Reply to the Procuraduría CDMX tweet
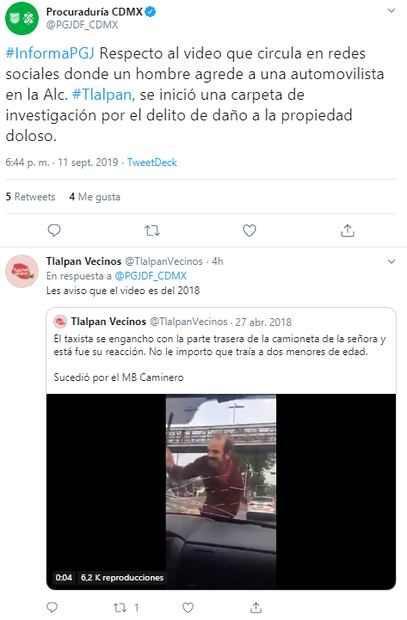 [x=54, y=230]
